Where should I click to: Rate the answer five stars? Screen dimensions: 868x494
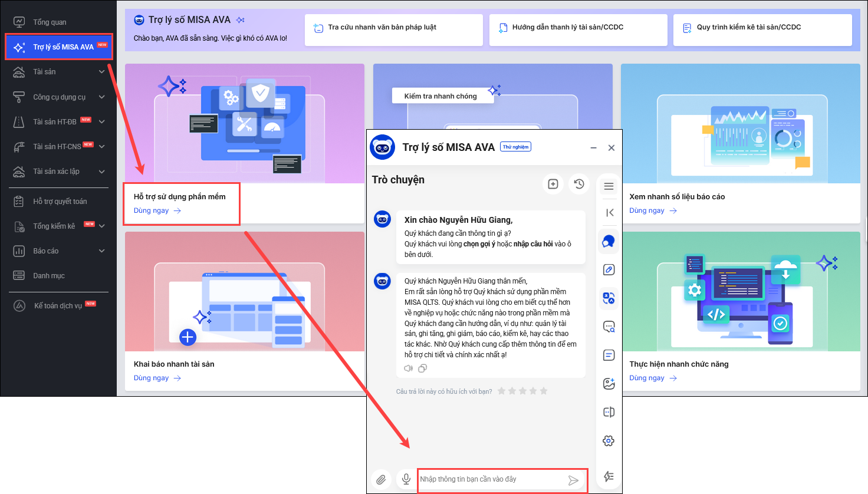544,391
